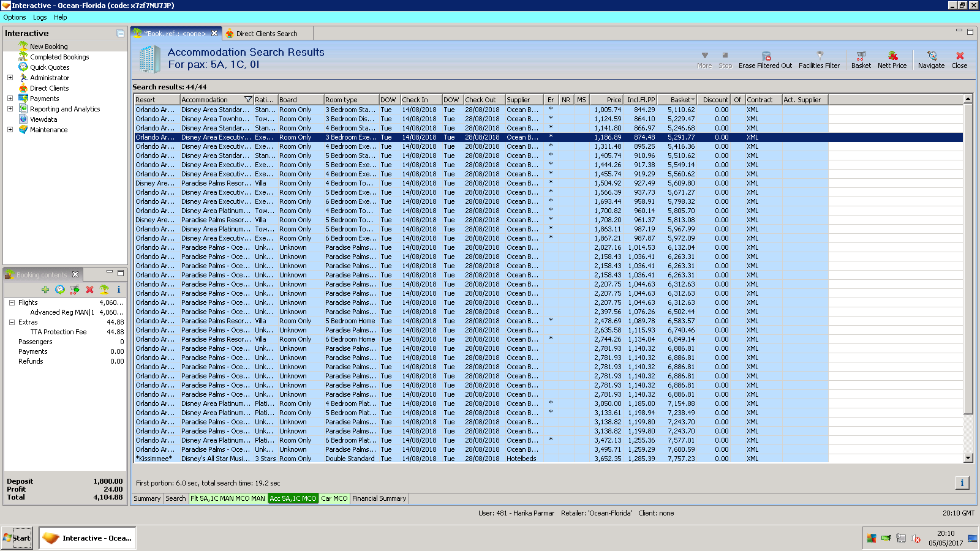Click the info button below the results table
The height and width of the screenshot is (551, 980).
(x=962, y=483)
